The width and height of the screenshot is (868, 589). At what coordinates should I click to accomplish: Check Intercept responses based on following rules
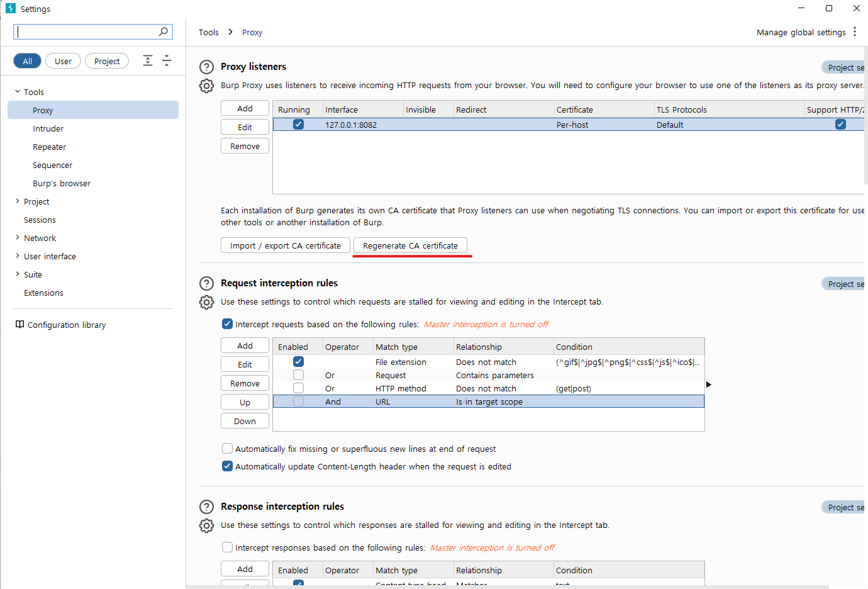pos(228,547)
